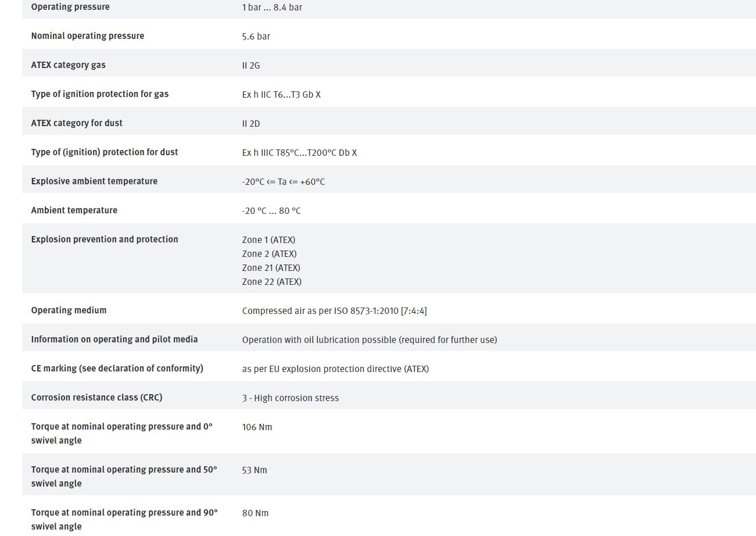This screenshot has height=536, width=756.
Task: Click the "Zone 22 (ATEX)" entry
Action: click(x=271, y=281)
